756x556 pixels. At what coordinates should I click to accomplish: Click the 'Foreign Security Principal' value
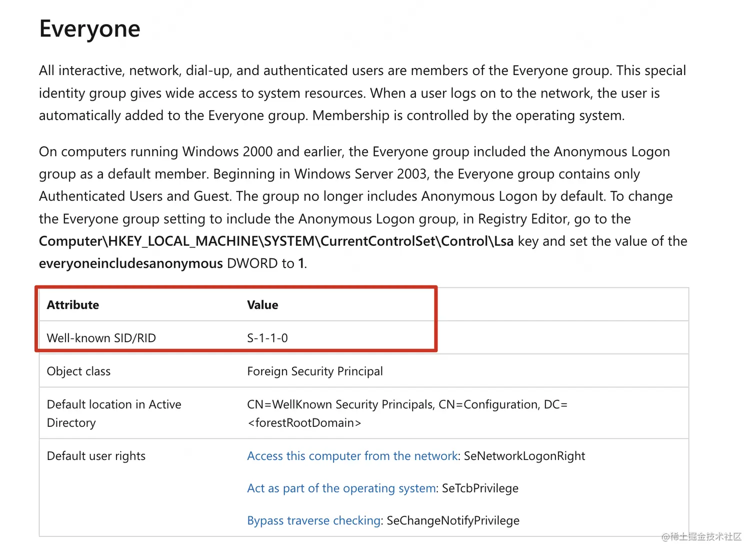315,371
